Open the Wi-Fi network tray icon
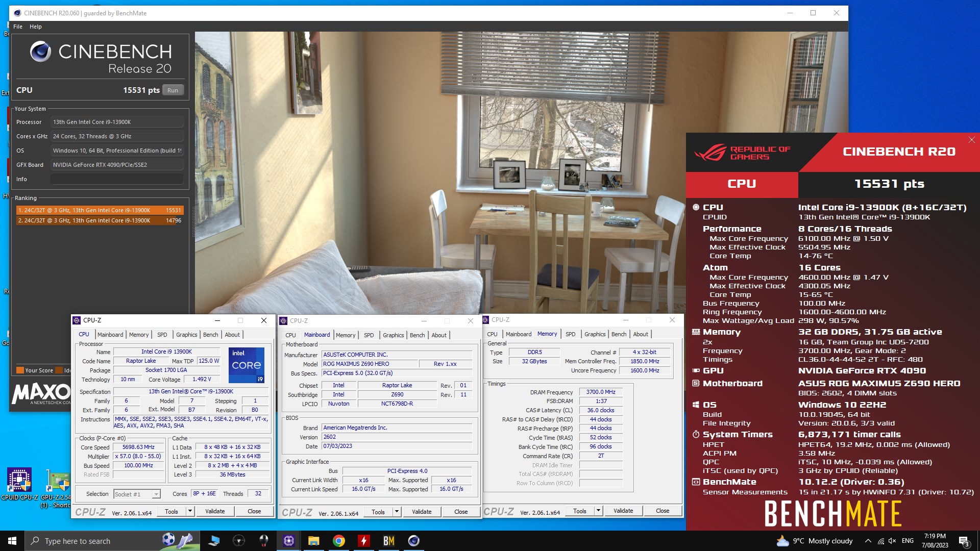 pos(880,541)
